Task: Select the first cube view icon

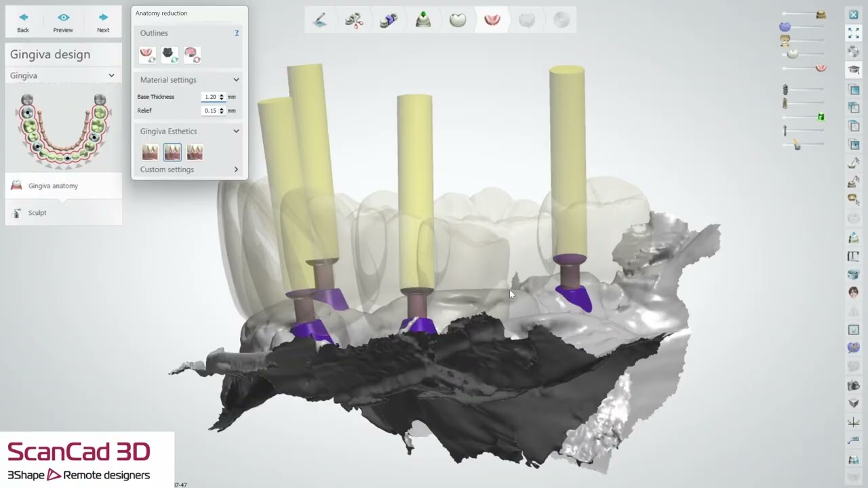Action: coord(854,89)
